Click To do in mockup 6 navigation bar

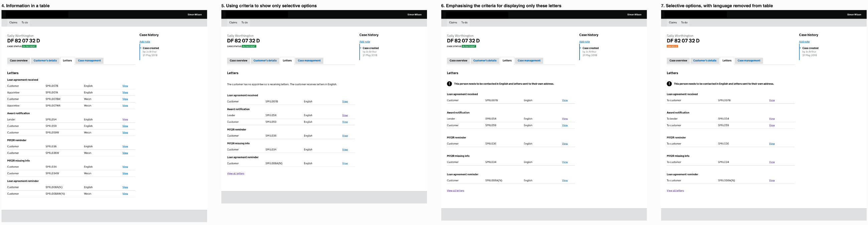point(464,23)
